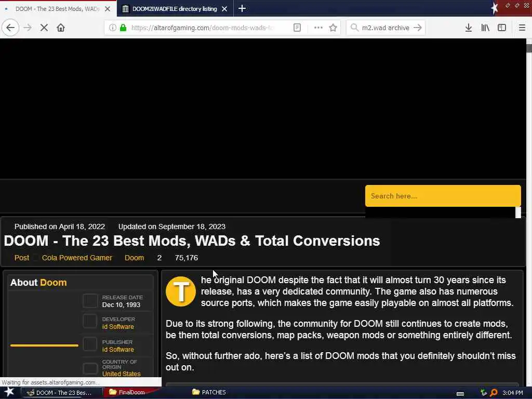Click the 3:04 PM clock
This screenshot has width=532, height=399.
tap(513, 393)
